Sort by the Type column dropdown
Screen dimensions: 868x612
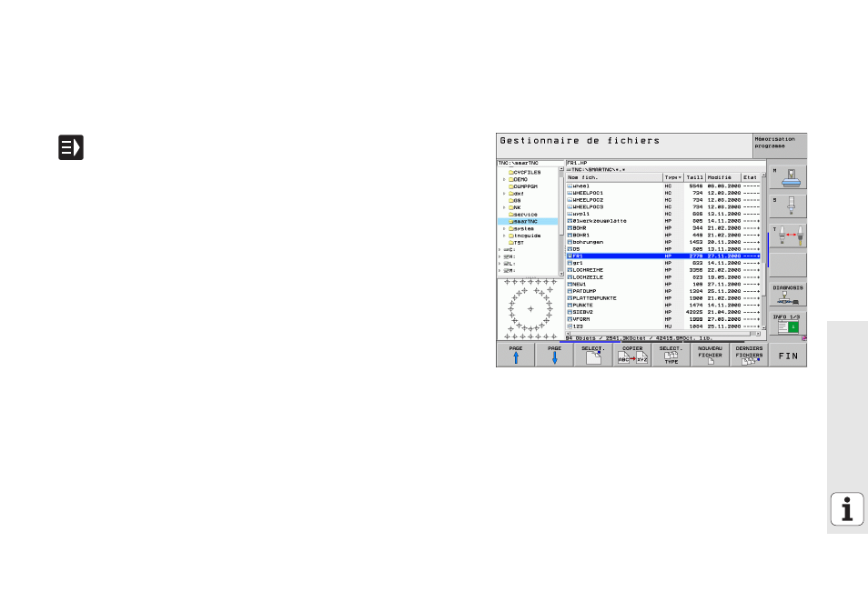673,177
